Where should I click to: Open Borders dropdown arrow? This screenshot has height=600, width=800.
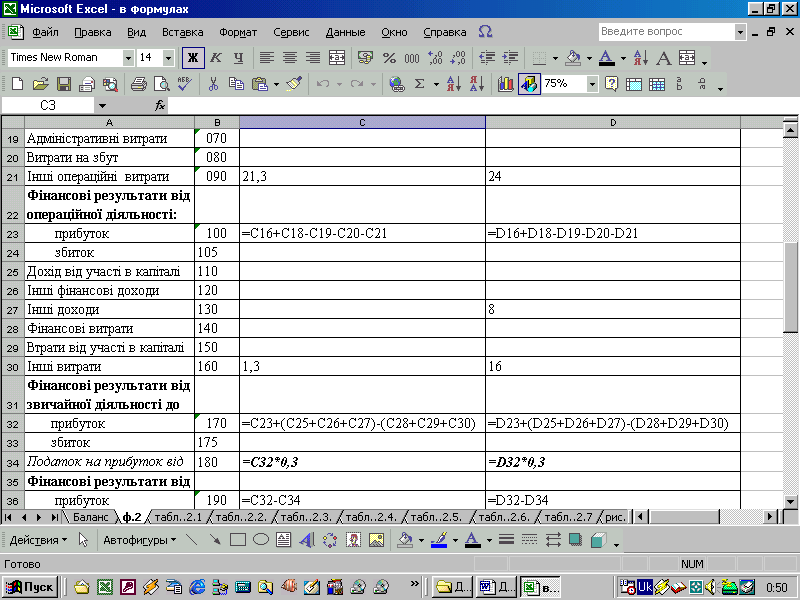555,58
